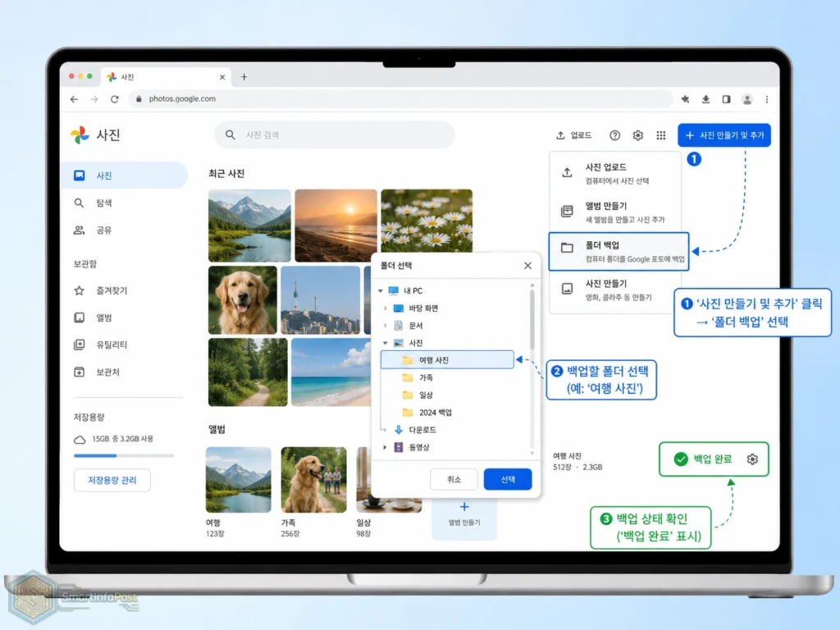
Task: Choose 사진 업로드 menu option
Action: click(615, 173)
